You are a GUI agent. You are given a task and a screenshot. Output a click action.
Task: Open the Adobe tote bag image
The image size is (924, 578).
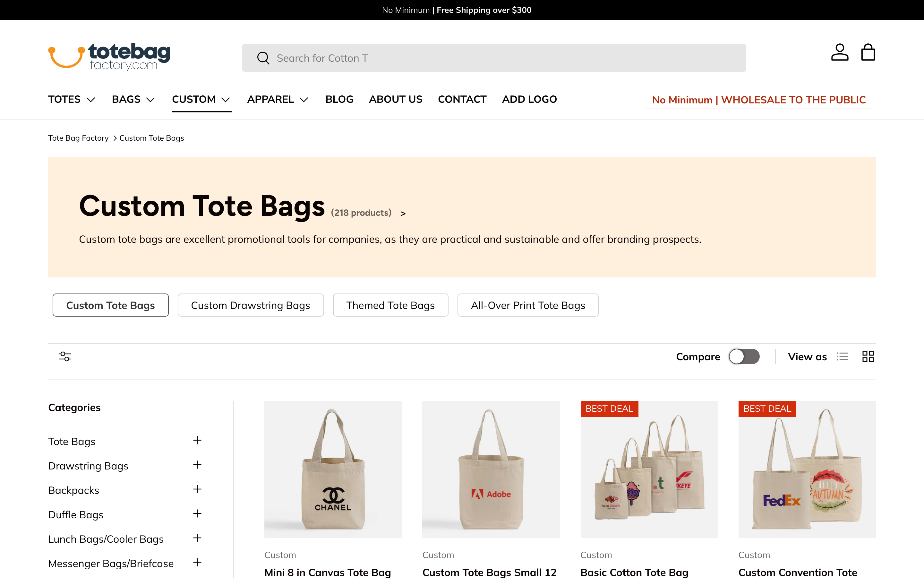click(491, 469)
